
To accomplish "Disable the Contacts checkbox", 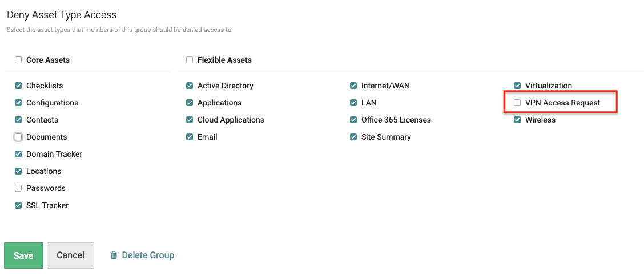I will point(18,120).
